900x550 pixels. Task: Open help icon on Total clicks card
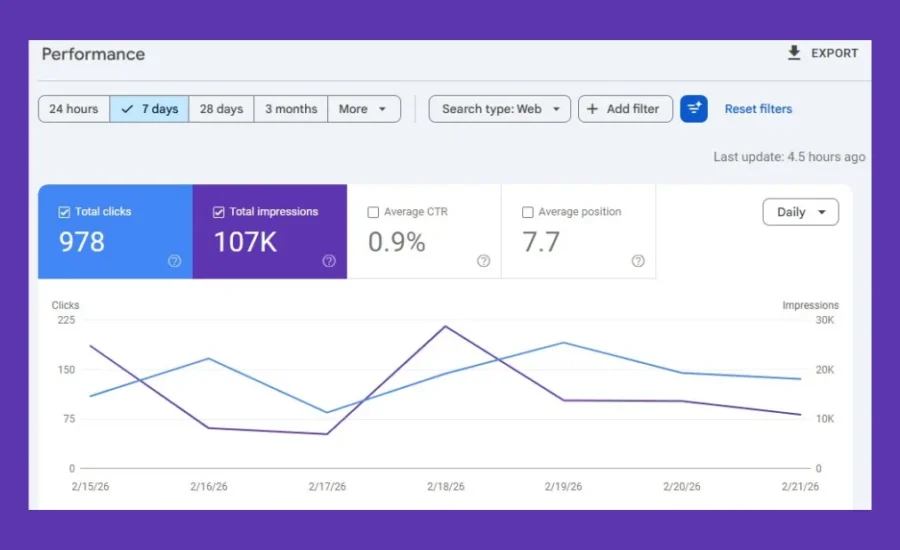click(x=175, y=261)
